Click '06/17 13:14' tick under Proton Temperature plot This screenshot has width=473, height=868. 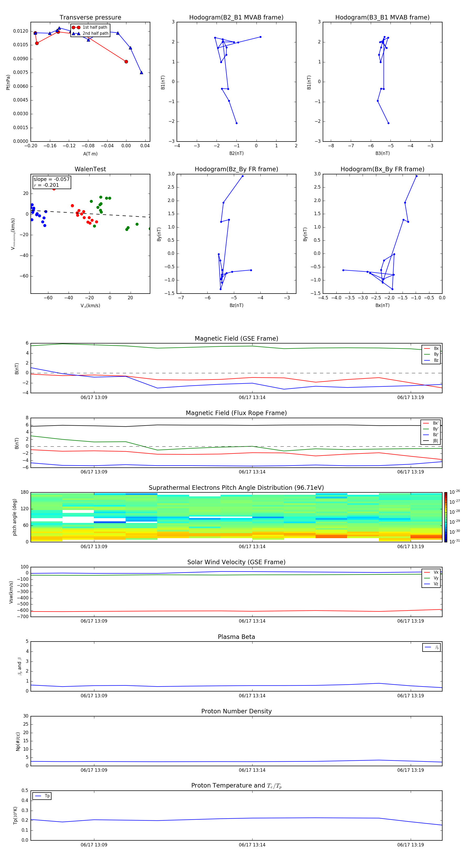[252, 845]
